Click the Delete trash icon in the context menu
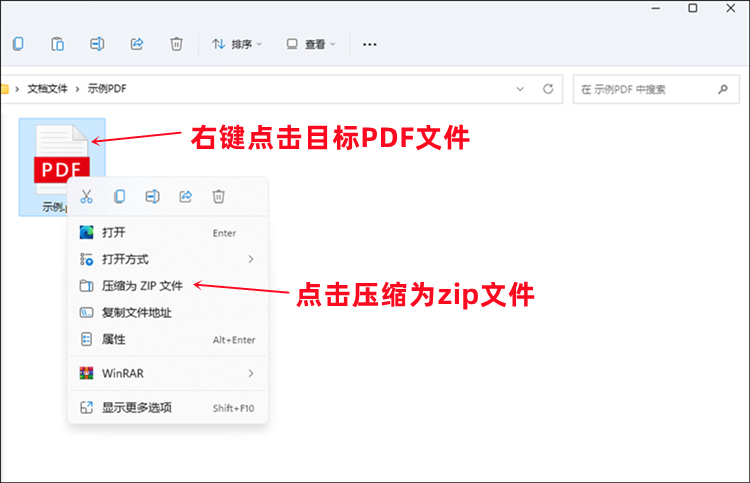This screenshot has width=750, height=483. (x=219, y=197)
